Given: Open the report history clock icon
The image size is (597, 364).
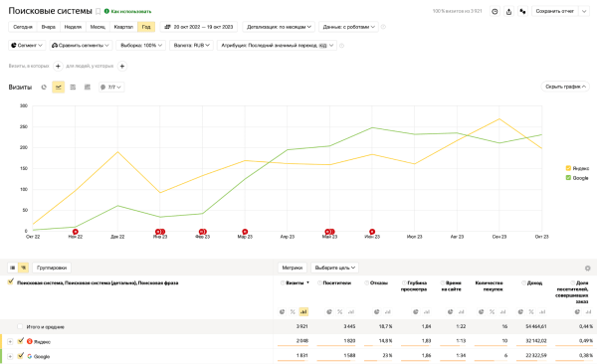Looking at the screenshot, I should click(495, 11).
